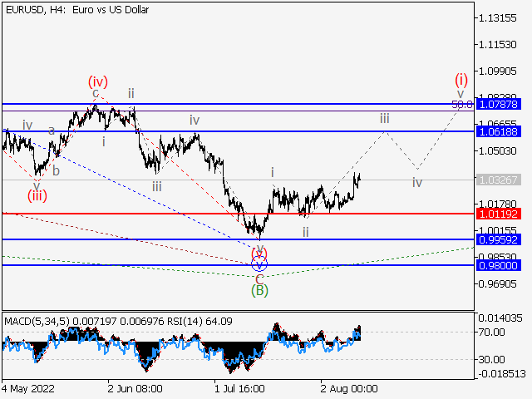Select the red (i) projected wave label
Screen dimensions: 532x399
pos(461,80)
